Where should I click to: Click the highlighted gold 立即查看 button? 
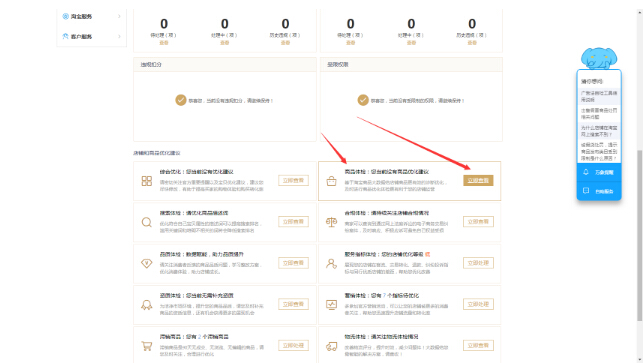point(478,180)
